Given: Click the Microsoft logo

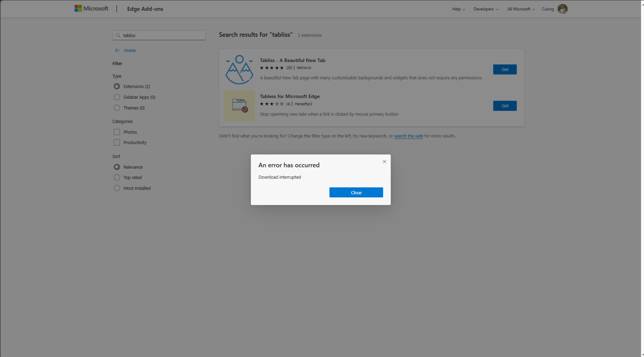Looking at the screenshot, I should point(91,9).
